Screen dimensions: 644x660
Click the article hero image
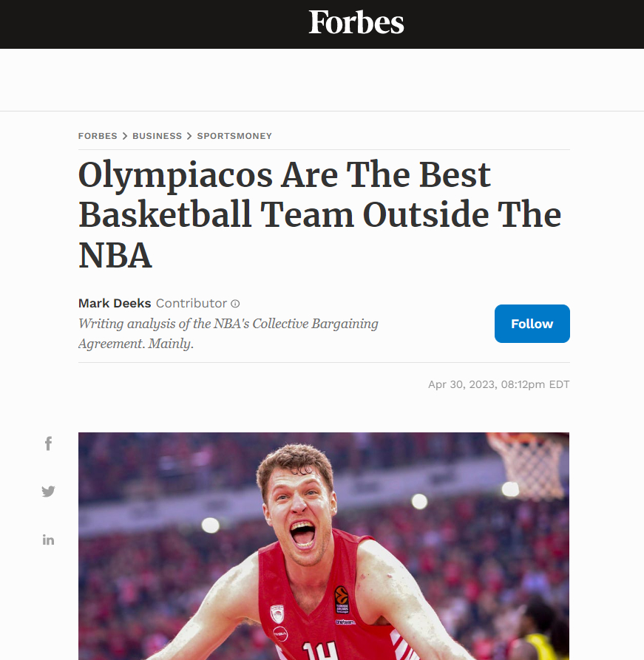pos(324,546)
